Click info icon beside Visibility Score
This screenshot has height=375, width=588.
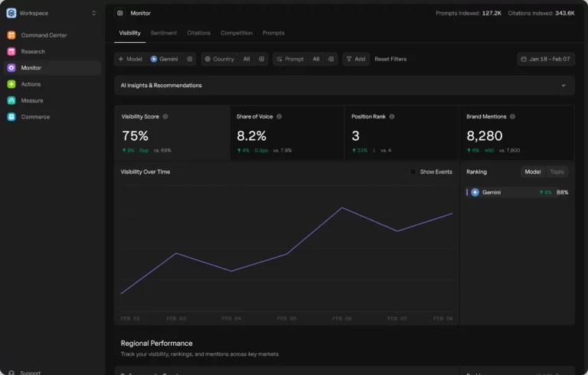(165, 116)
